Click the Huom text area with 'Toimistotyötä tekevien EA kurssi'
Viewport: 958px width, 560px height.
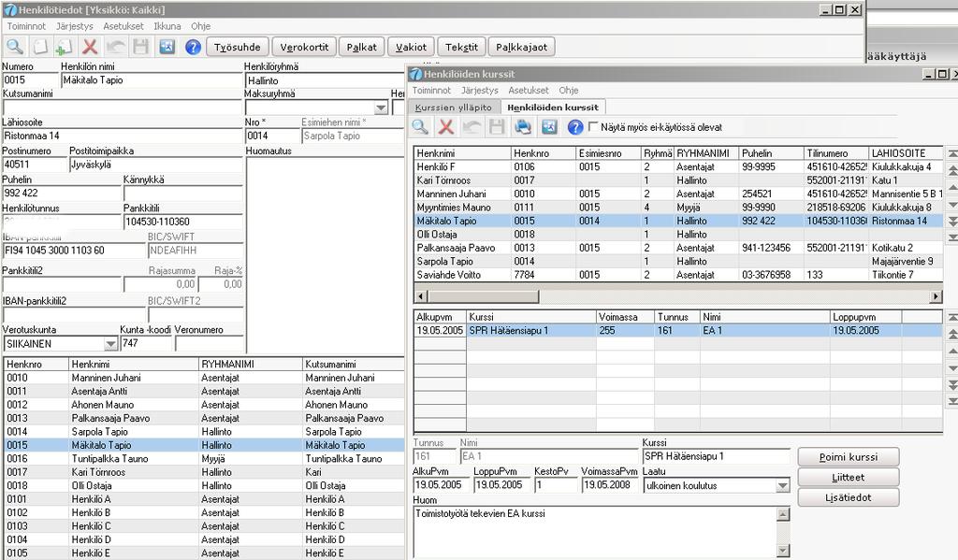pyautogui.click(x=595, y=531)
